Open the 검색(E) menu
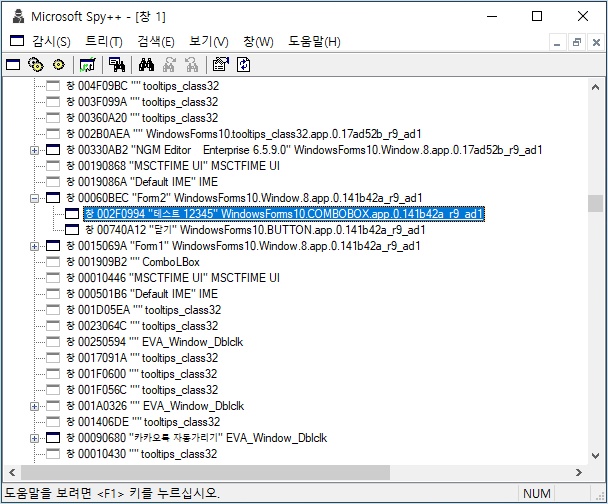Viewport: 608px width, 504px height. click(156, 41)
